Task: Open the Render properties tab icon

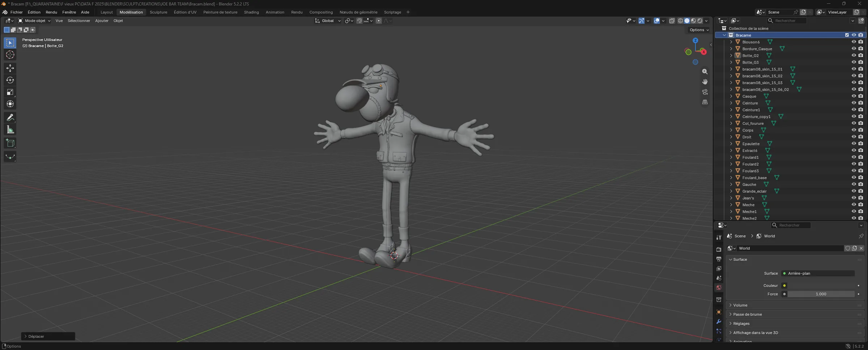Action: [x=719, y=249]
